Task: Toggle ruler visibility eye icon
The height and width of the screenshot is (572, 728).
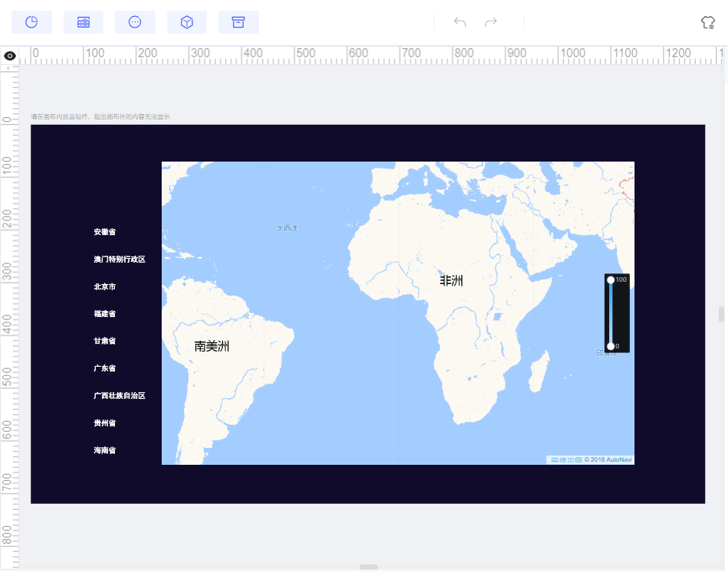Action: click(x=10, y=56)
